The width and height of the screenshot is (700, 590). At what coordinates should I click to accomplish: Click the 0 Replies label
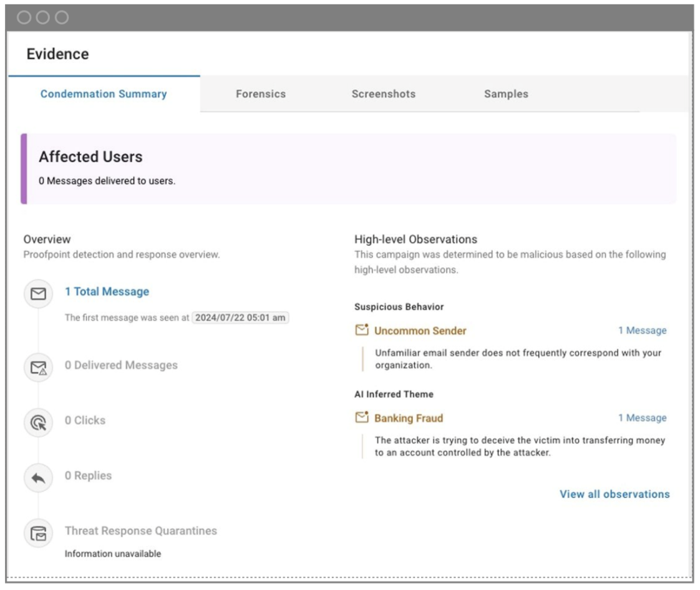[x=88, y=476]
